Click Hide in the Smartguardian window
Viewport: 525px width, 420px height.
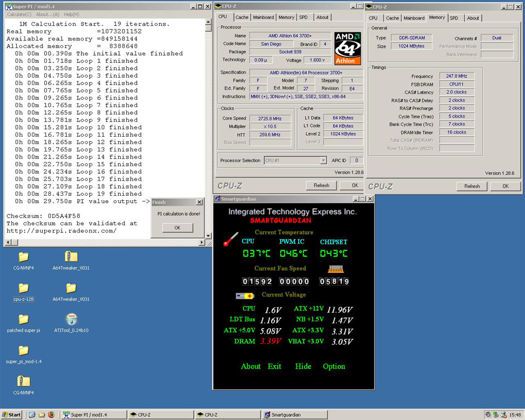point(303,366)
